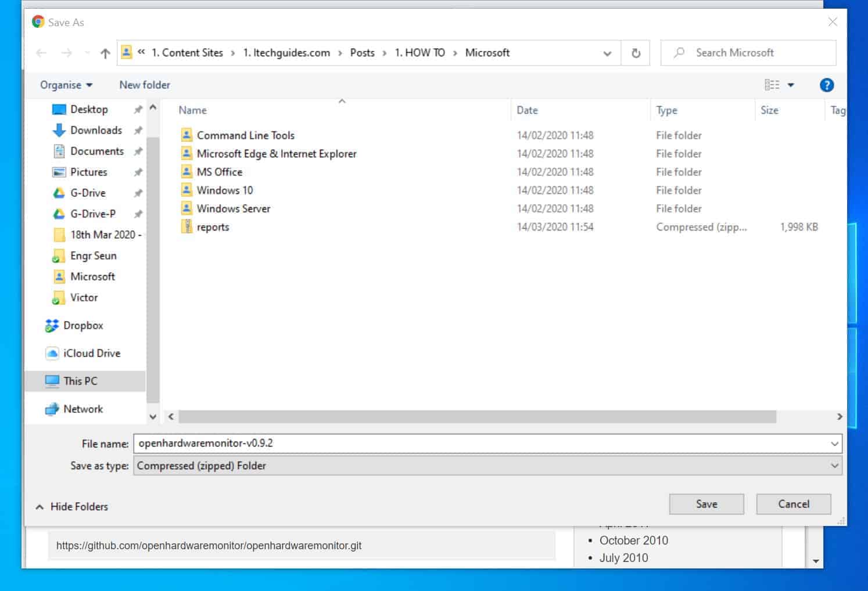The width and height of the screenshot is (868, 591).
Task: Cancel the save dialog
Action: coord(793,504)
